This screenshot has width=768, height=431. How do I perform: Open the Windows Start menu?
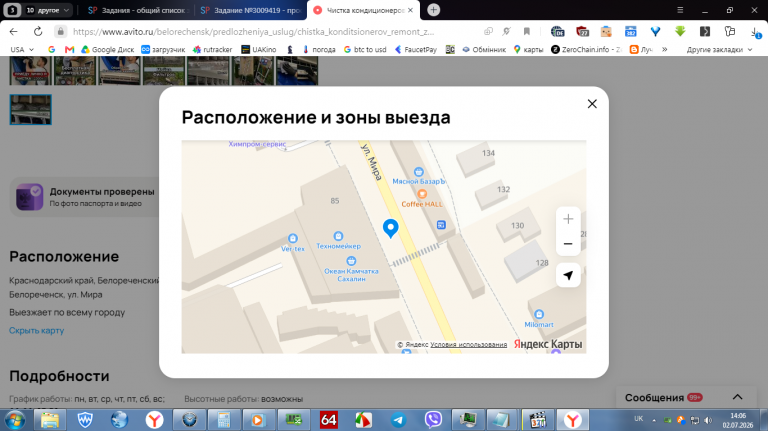[15, 420]
